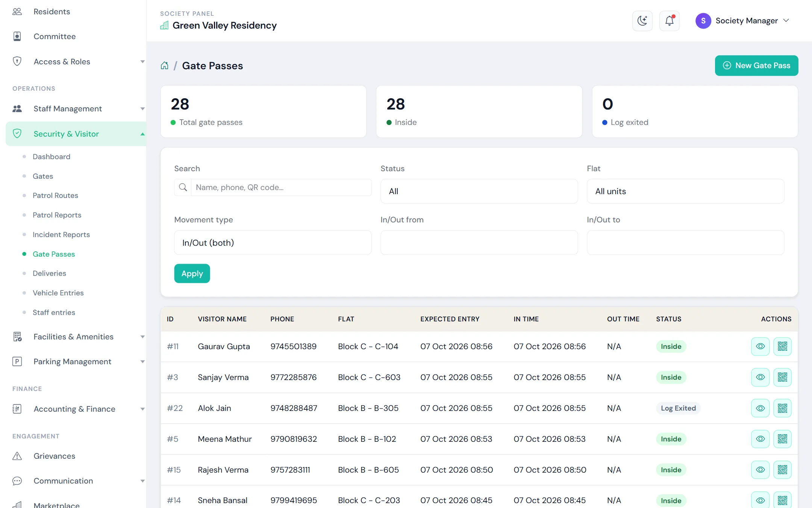Toggle dark mode moon icon
This screenshot has height=508, width=812.
(642, 21)
